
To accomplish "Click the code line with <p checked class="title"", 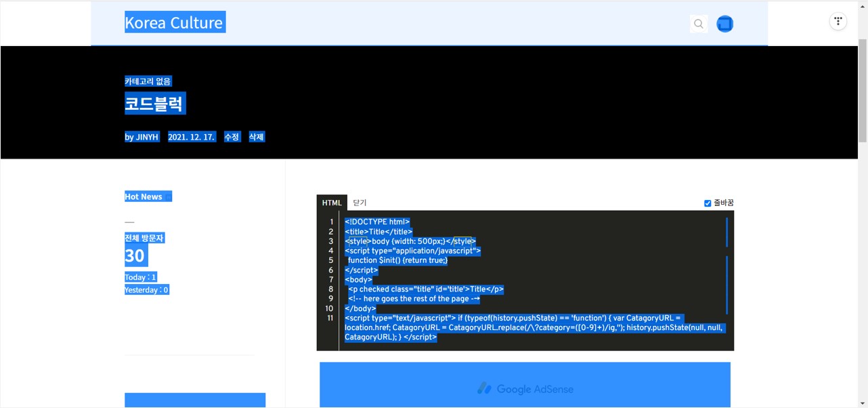I will pyautogui.click(x=426, y=289).
